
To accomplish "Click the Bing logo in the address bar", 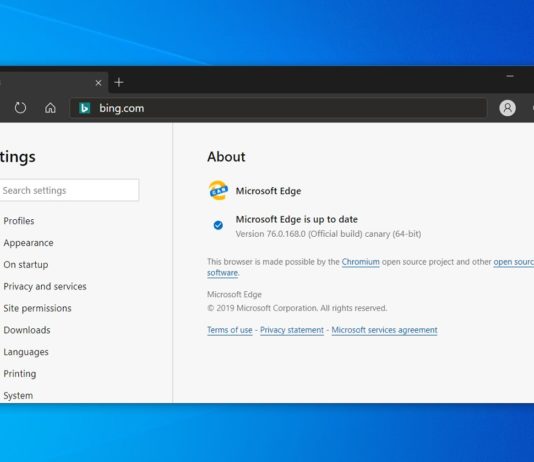I will click(x=85, y=108).
